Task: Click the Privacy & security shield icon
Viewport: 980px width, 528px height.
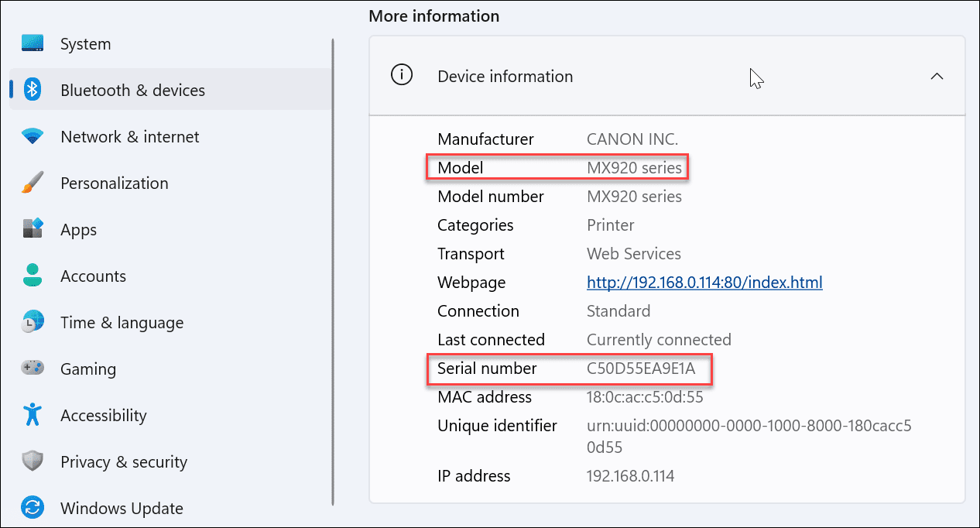Action: 33,461
